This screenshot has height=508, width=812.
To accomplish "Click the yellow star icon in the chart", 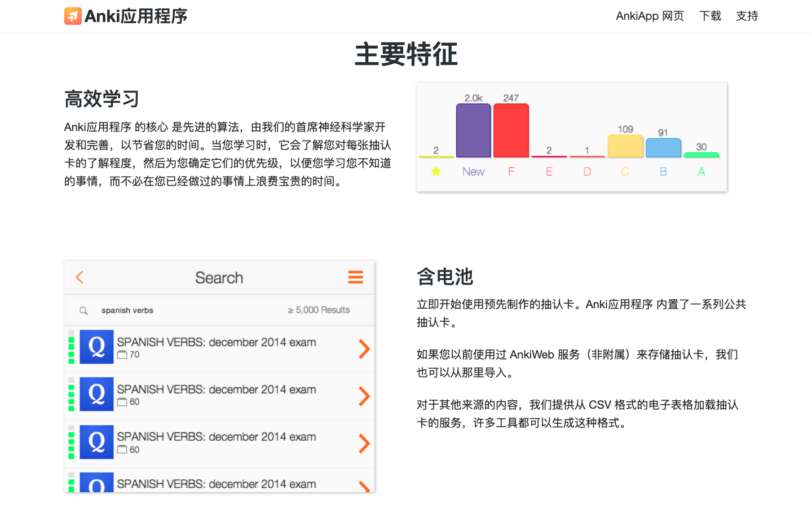I will tap(436, 172).
